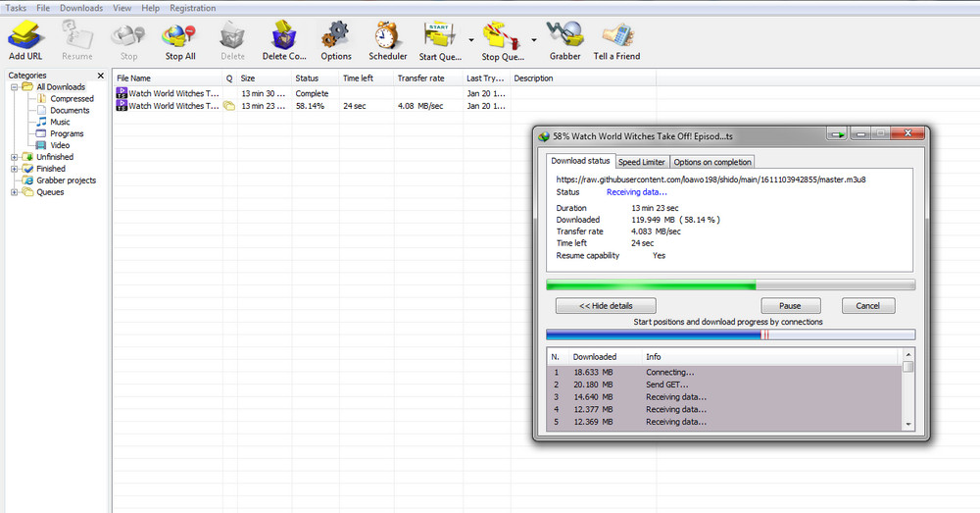Select the Compressed category
Viewport: 980px width, 513px height.
[x=72, y=99]
